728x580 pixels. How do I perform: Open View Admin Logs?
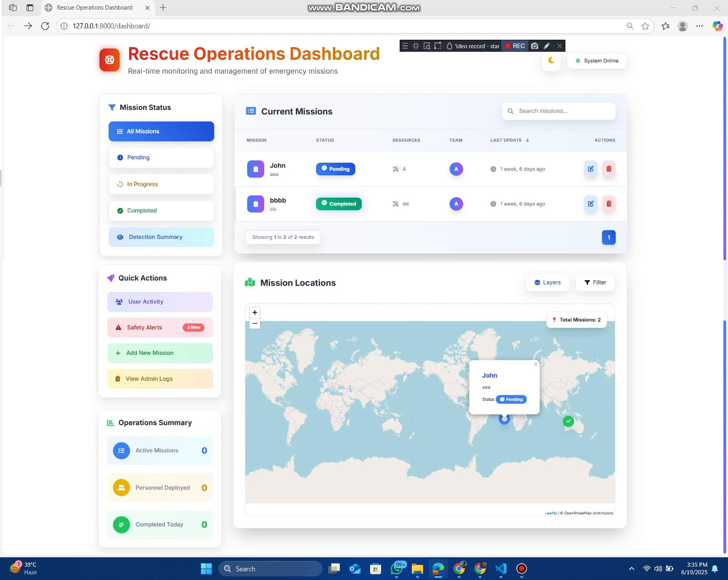click(x=160, y=378)
